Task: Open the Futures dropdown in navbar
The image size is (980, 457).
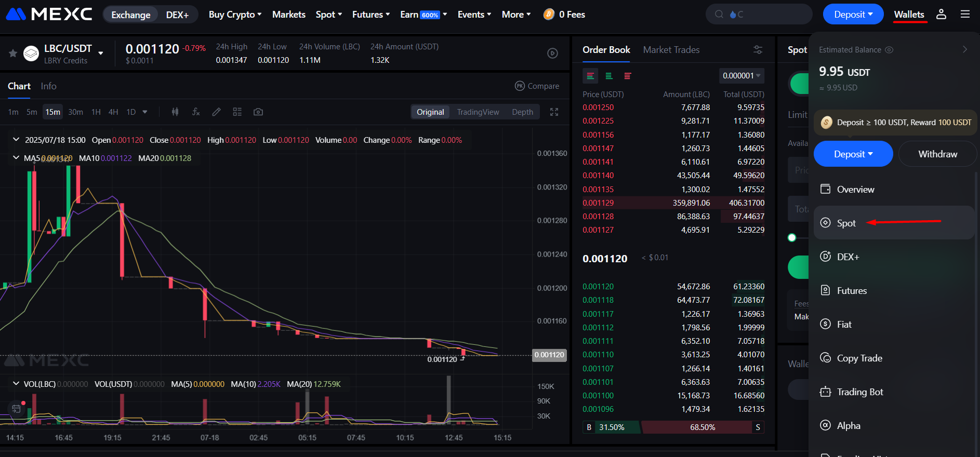Action: (x=371, y=15)
